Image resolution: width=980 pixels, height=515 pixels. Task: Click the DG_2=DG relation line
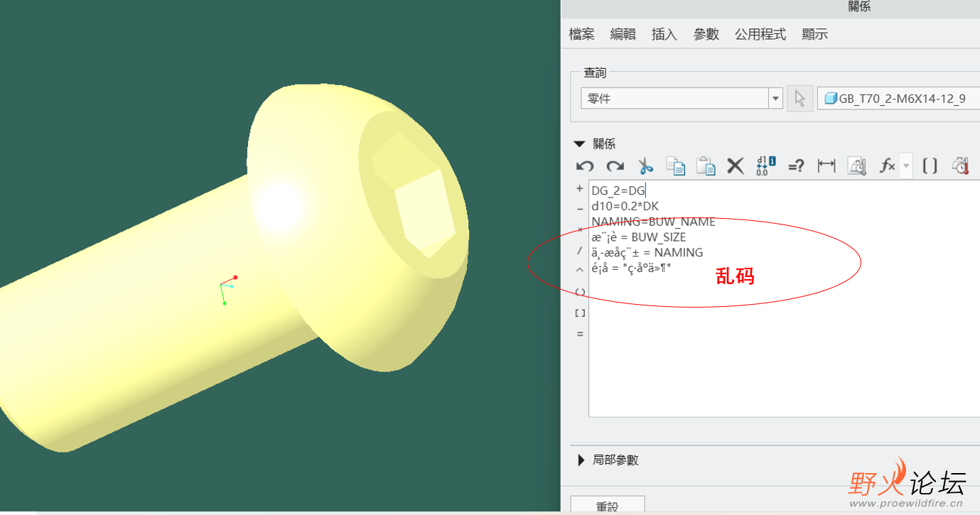click(x=618, y=190)
